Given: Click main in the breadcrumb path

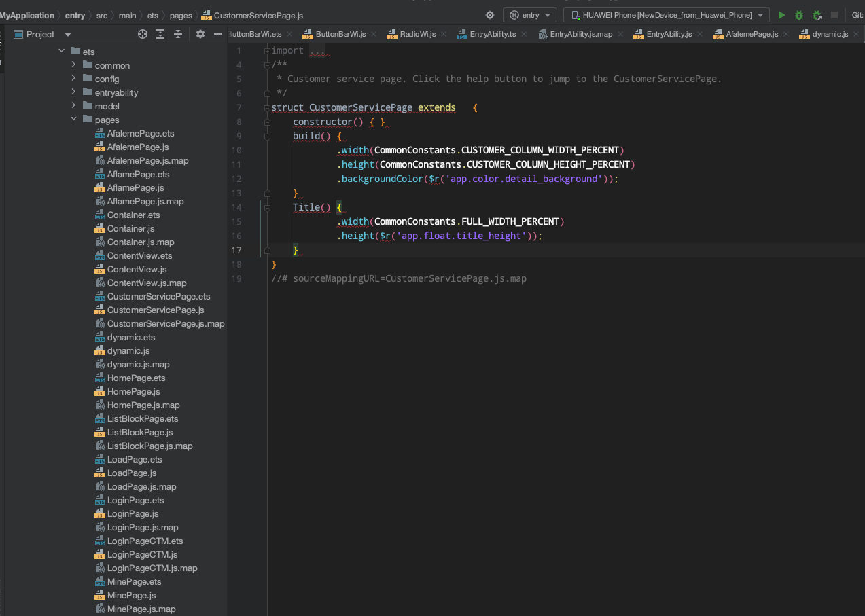Looking at the screenshot, I should click(127, 15).
